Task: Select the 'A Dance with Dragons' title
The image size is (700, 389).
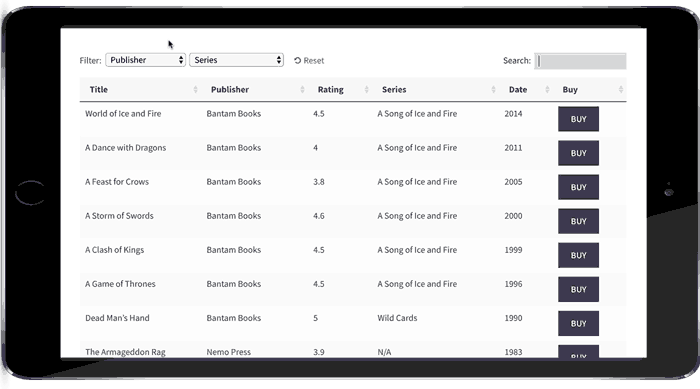Action: [x=125, y=148]
